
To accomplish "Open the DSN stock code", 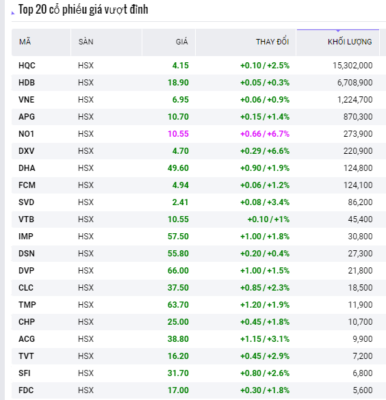I will (x=26, y=254).
